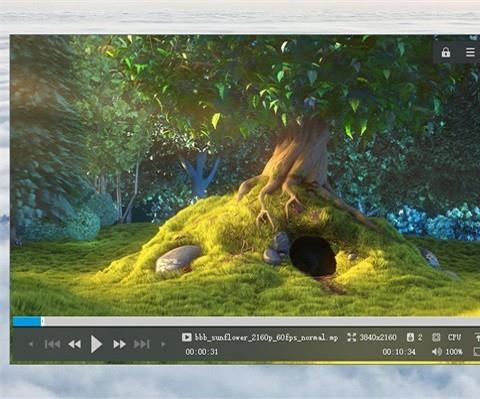Image resolution: width=480 pixels, height=399 pixels.
Task: Step forward one frame with small right arrow
Action: click(163, 344)
